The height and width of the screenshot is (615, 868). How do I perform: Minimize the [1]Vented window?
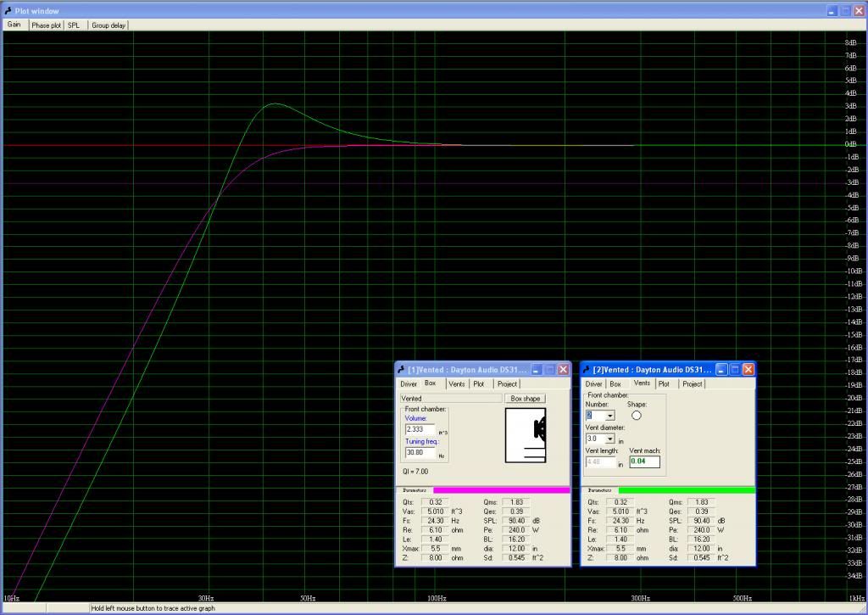click(x=536, y=370)
